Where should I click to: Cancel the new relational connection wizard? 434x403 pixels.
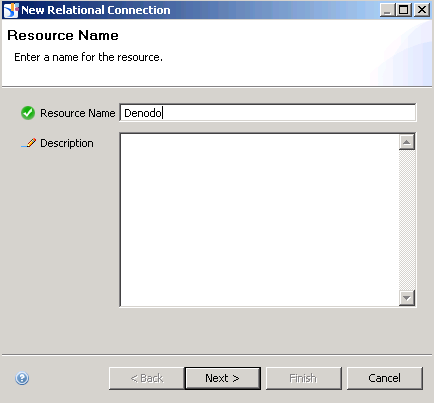click(x=385, y=378)
